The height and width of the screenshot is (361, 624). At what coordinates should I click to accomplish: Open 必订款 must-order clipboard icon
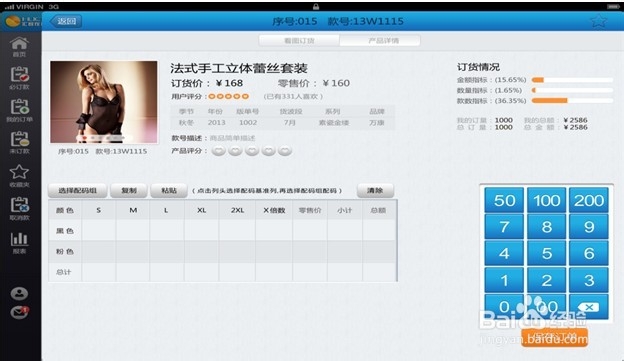19,78
